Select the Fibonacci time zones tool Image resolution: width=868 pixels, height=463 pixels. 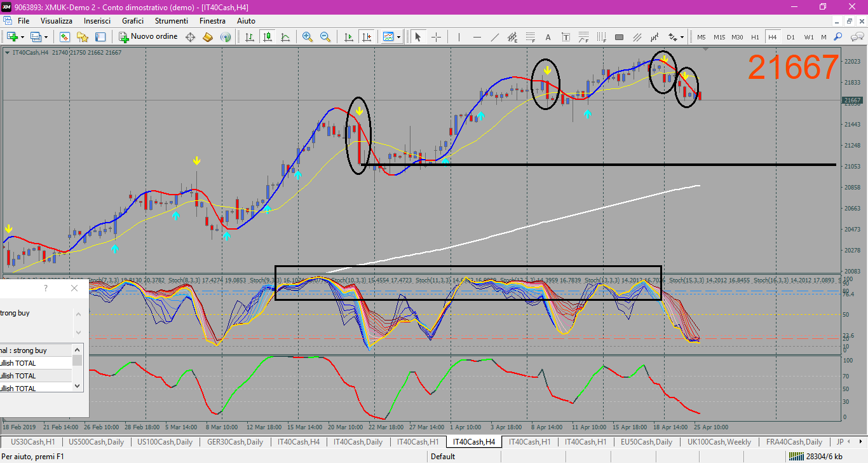tap(601, 37)
